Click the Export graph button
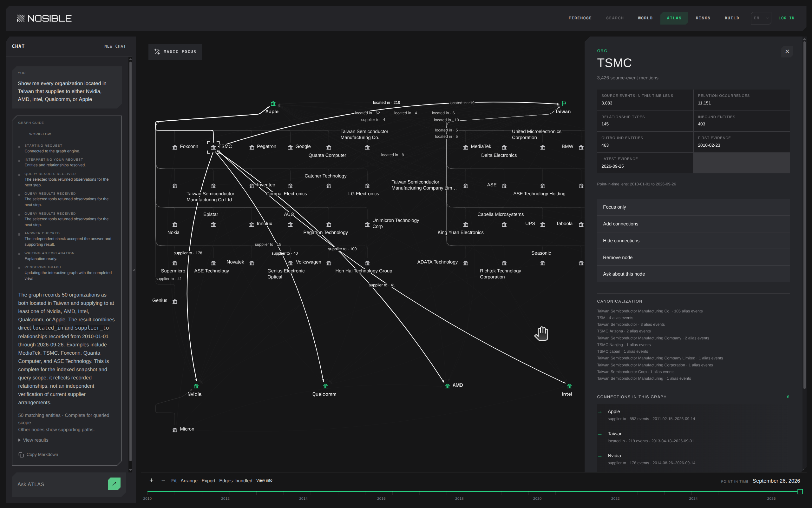This screenshot has height=508, width=812. [x=208, y=481]
